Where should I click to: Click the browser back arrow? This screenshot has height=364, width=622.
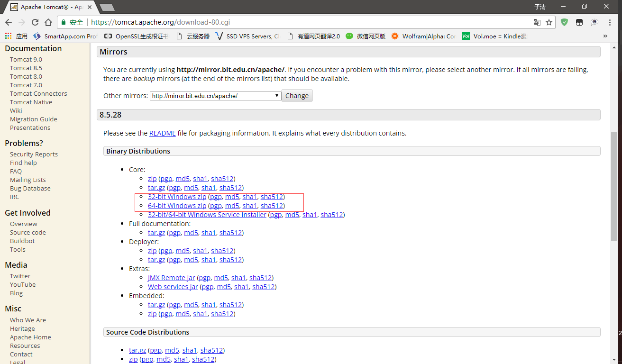tap(9, 22)
